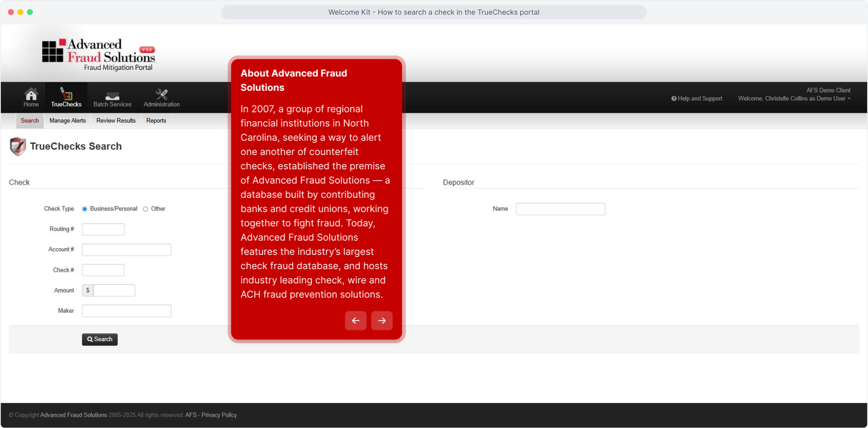
Task: Click the window title address bar
Action: tap(434, 12)
